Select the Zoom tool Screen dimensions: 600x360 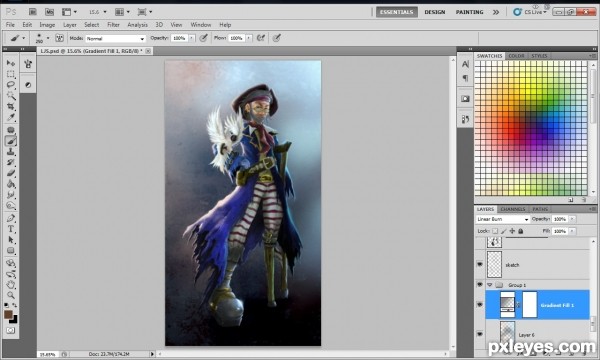(x=11, y=295)
